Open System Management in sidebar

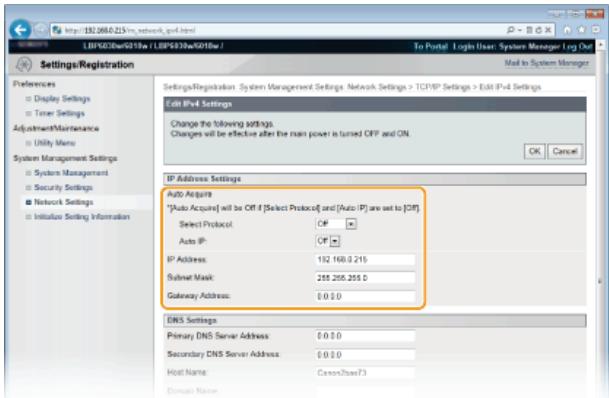click(x=71, y=173)
